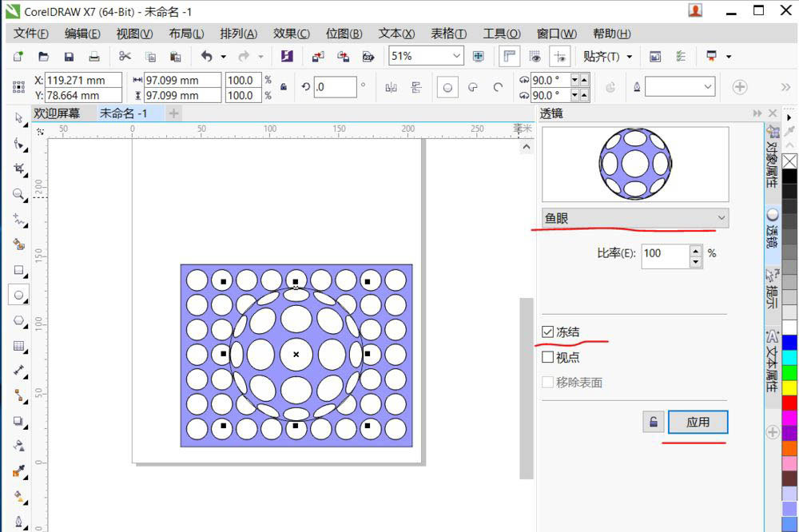
Task: Select the Zoom tool in toolbox
Action: pos(18,194)
